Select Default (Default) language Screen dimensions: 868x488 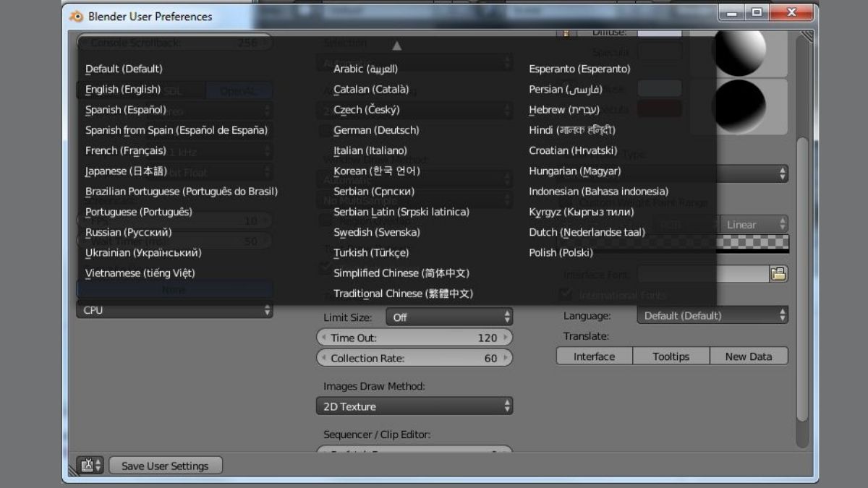pos(124,69)
